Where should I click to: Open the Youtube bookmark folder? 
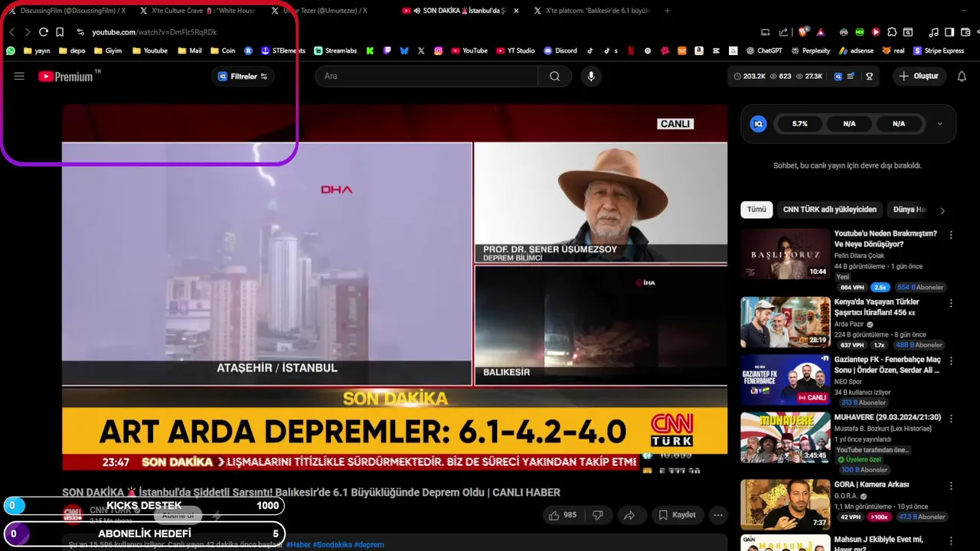pyautogui.click(x=149, y=51)
